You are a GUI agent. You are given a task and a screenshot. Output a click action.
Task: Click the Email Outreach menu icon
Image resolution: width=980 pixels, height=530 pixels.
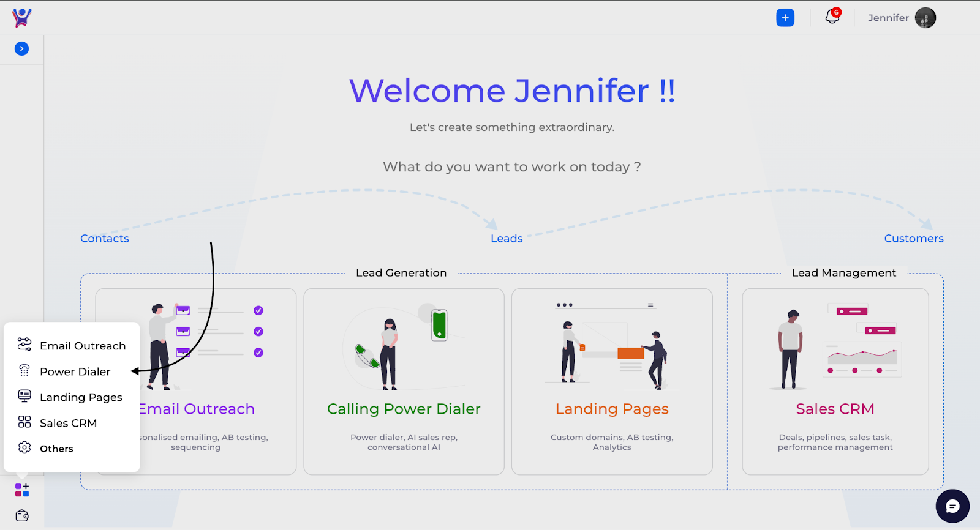coord(24,344)
